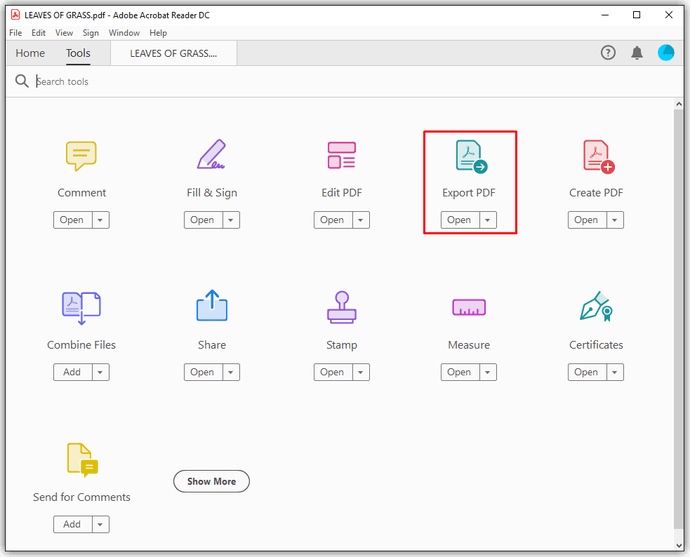Click Add under Combine Files

[x=73, y=372]
